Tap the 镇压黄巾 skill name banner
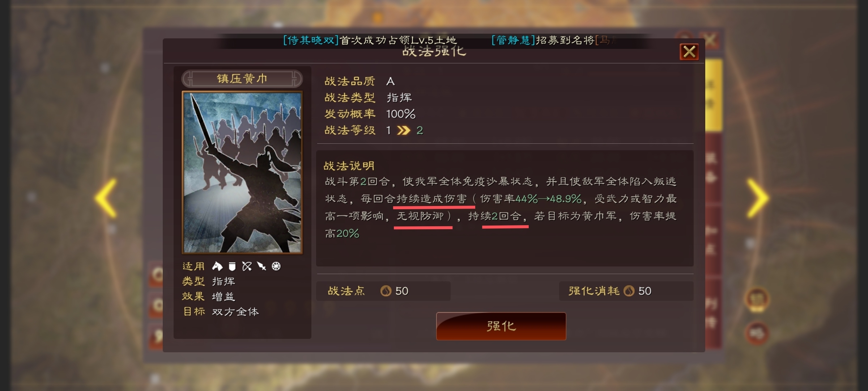 coord(242,79)
